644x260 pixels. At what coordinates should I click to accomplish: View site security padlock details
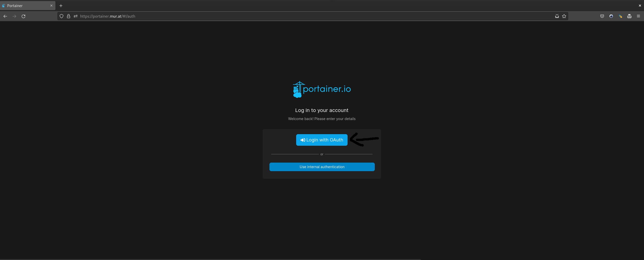point(69,16)
